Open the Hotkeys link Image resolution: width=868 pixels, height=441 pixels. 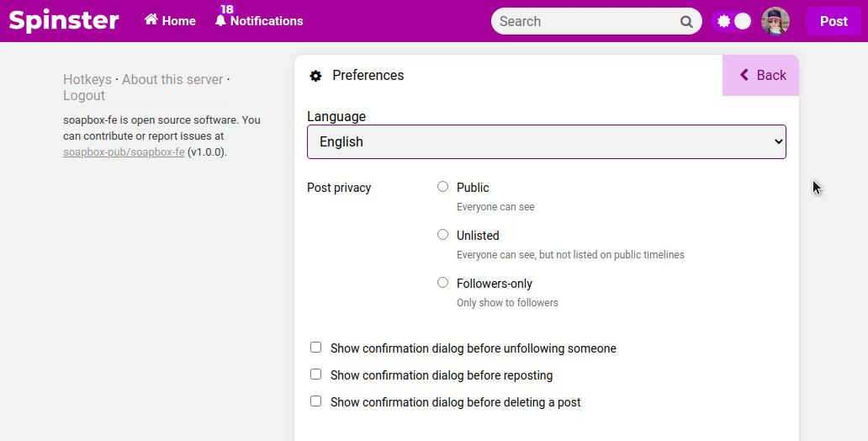tap(87, 80)
